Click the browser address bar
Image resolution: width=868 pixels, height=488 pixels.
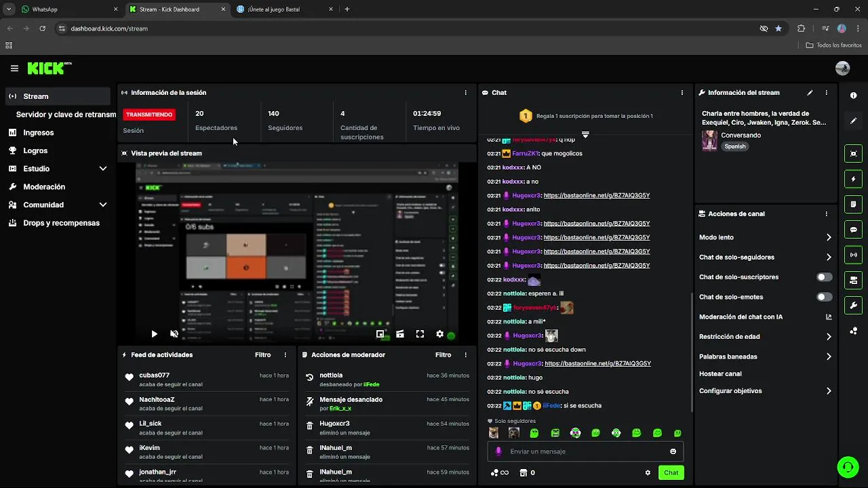pos(407,28)
